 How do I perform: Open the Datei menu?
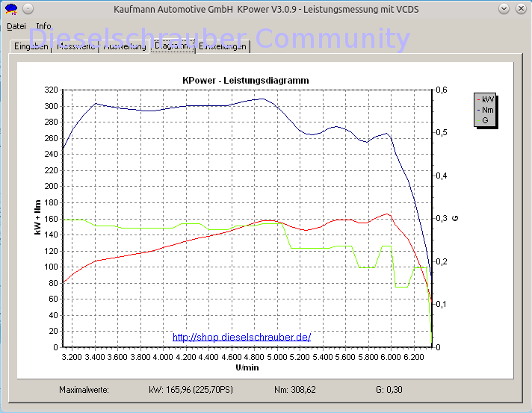[16, 26]
